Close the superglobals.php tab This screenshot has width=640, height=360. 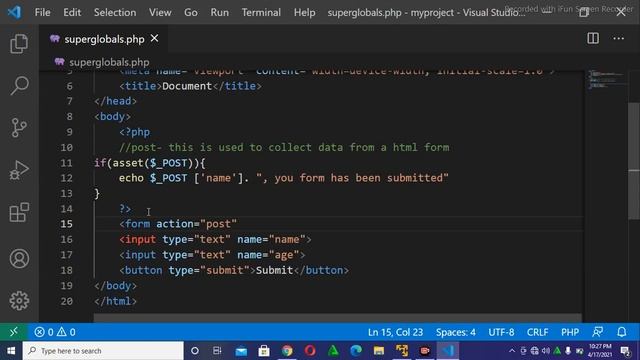(155, 38)
